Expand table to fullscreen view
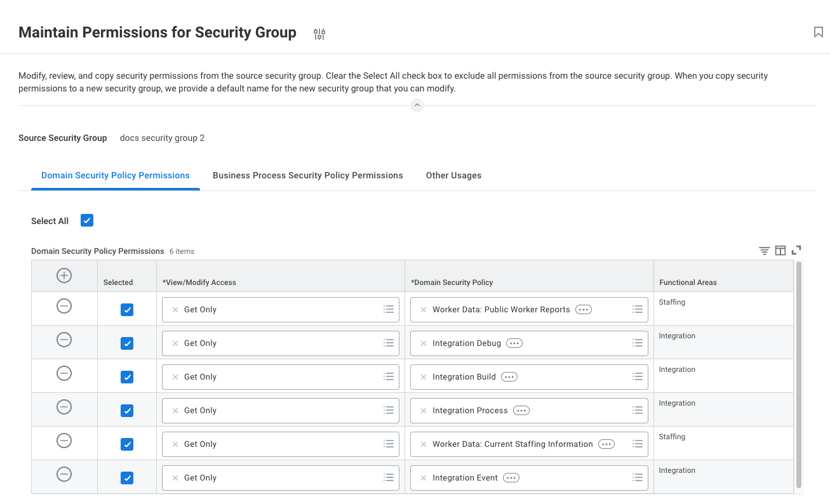Screen dimensions: 830x504 [x=796, y=250]
